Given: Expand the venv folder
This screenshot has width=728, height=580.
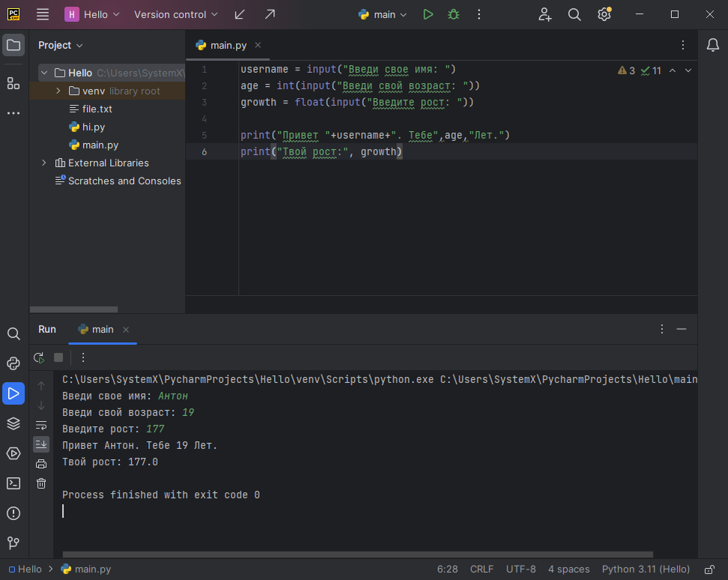Looking at the screenshot, I should click(58, 91).
